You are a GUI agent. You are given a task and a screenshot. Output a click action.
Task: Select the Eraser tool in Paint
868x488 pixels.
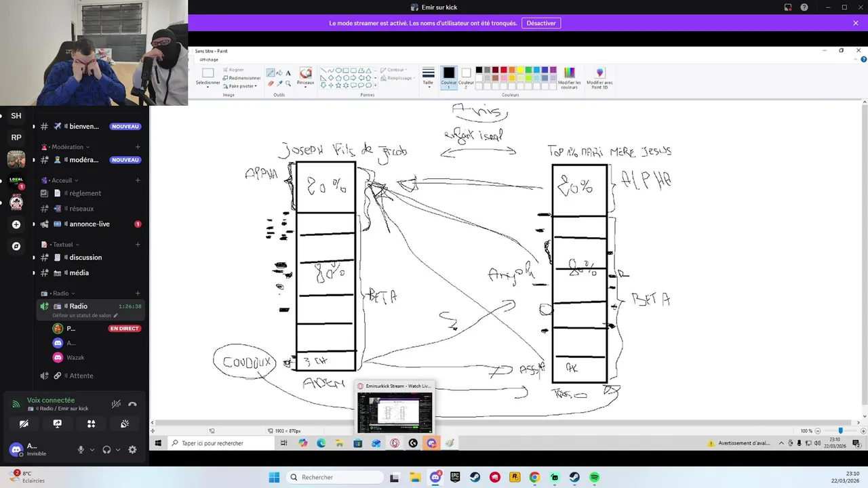click(271, 83)
